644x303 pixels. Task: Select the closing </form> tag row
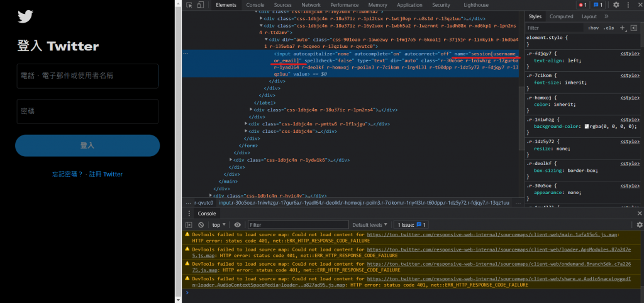click(248, 146)
